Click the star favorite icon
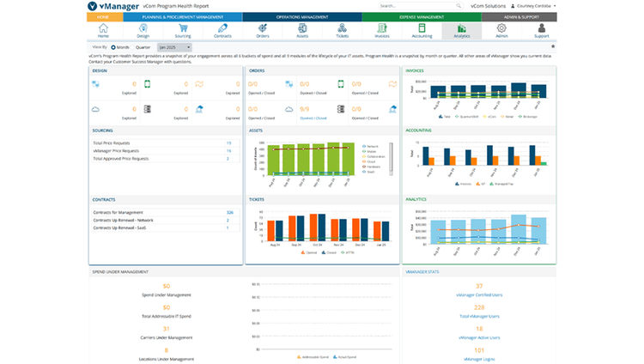The image size is (644, 364). coord(553,46)
